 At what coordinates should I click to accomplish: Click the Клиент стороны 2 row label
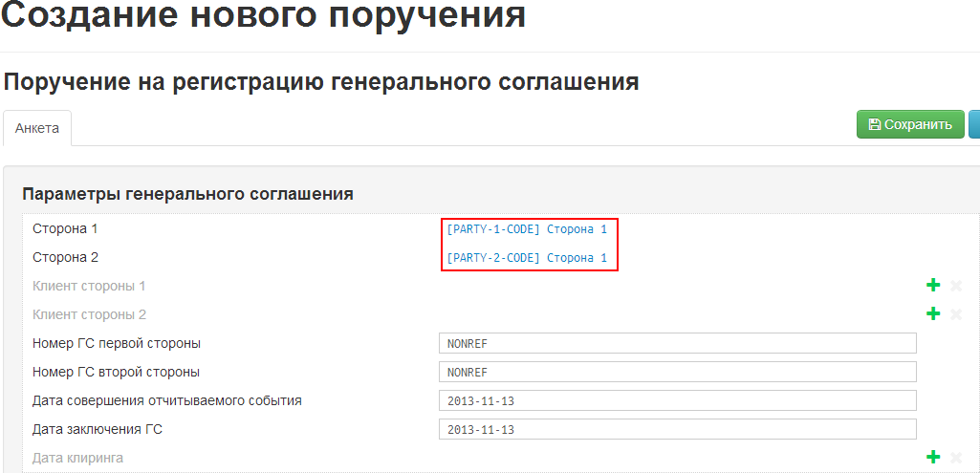[x=89, y=314]
